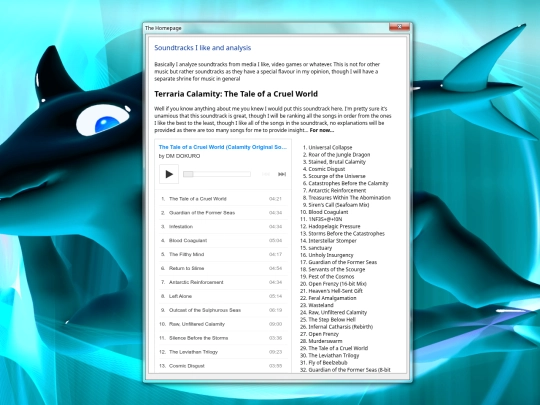Click Infernal Catharsis (Rebirth) in ranking
The width and height of the screenshot is (540, 405).
point(341,327)
